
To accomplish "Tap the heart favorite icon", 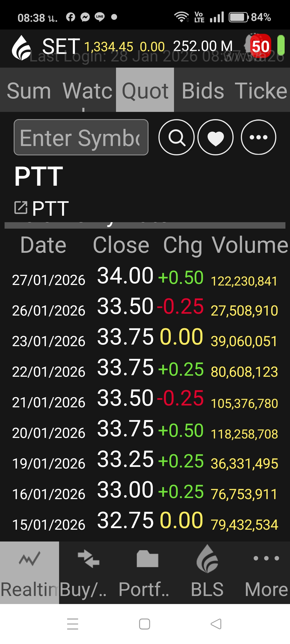I will [215, 137].
